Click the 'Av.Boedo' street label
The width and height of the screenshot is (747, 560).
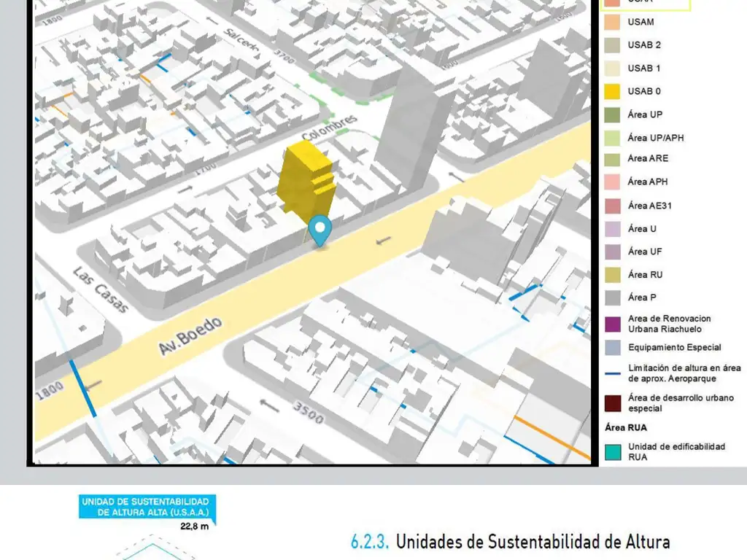coord(190,336)
